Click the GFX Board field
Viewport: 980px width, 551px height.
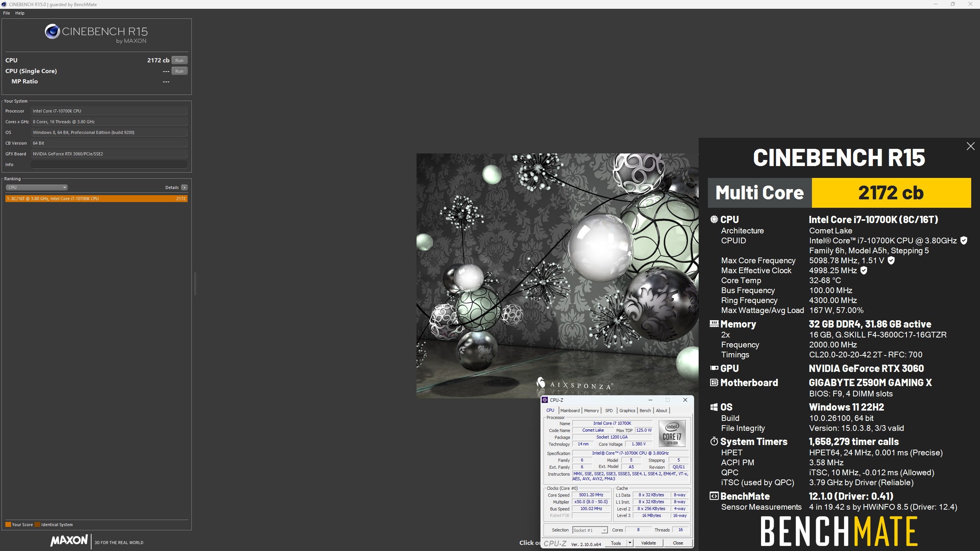coord(109,154)
